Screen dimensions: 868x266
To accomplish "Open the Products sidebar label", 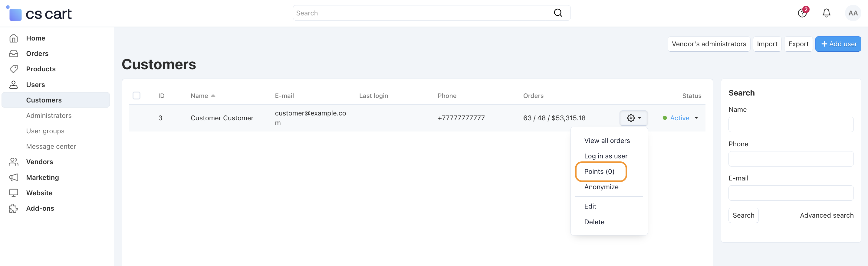I will (x=41, y=69).
